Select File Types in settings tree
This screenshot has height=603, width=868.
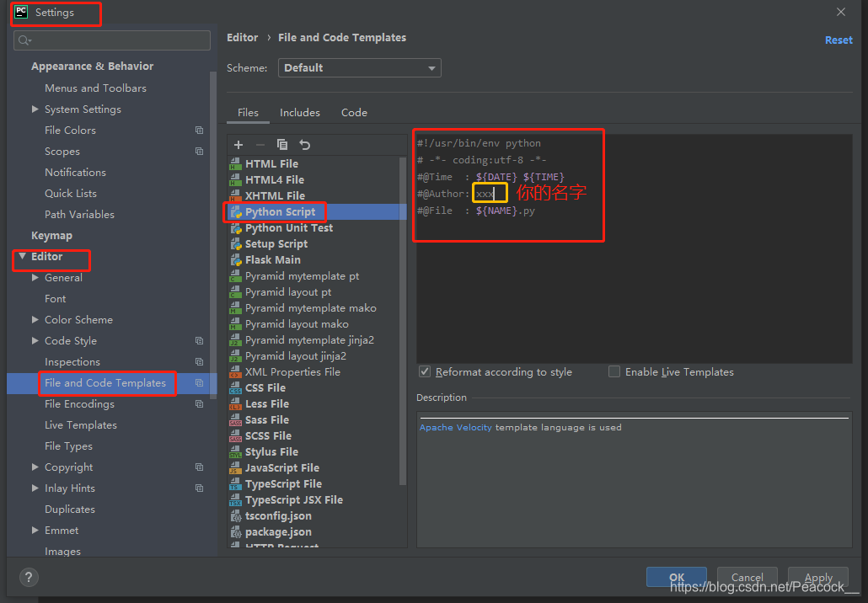(x=68, y=446)
